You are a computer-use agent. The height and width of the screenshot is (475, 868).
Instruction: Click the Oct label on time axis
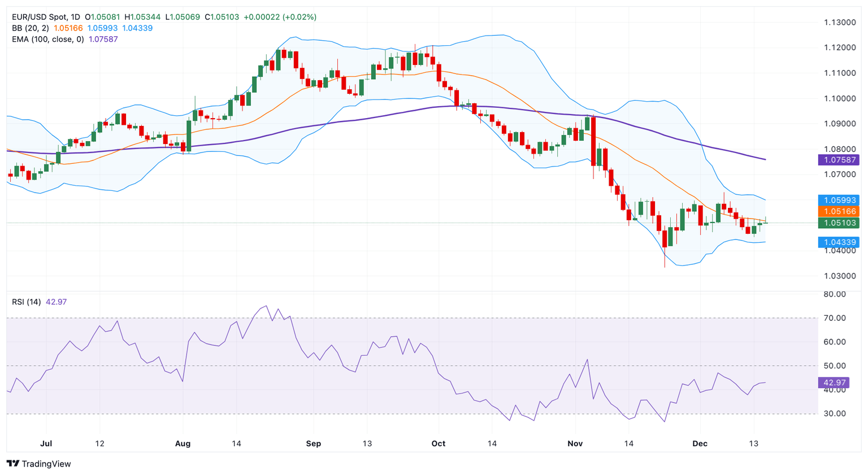439,443
